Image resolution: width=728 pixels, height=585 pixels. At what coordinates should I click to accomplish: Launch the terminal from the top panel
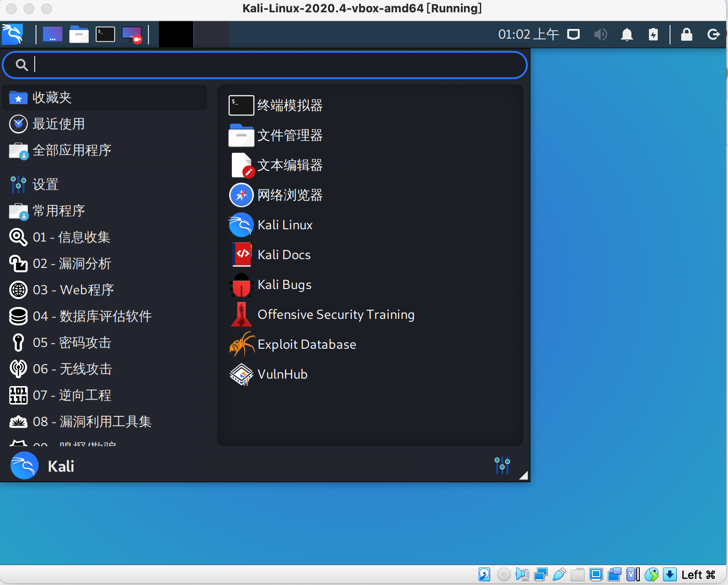pyautogui.click(x=105, y=34)
